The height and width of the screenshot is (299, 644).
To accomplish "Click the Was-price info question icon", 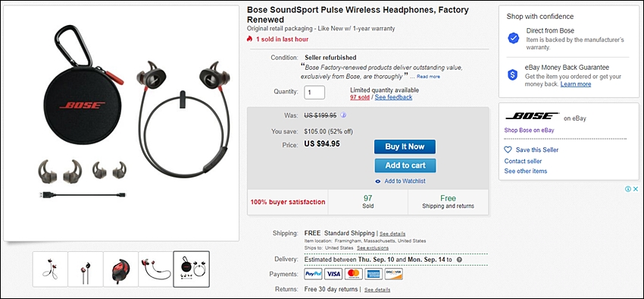I will [x=343, y=115].
